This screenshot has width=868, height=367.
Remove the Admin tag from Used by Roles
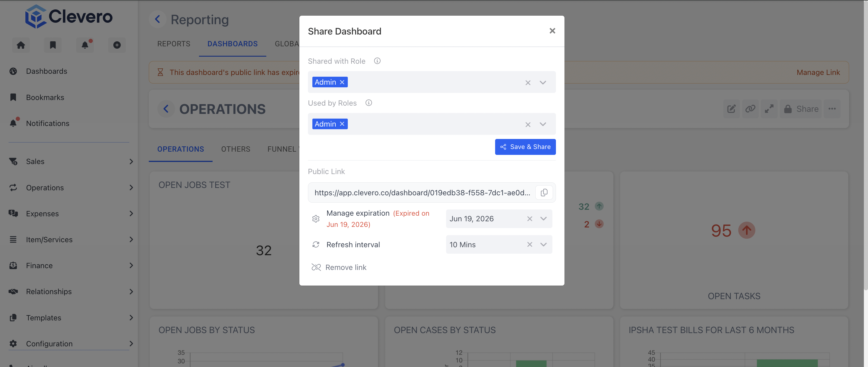tap(342, 124)
